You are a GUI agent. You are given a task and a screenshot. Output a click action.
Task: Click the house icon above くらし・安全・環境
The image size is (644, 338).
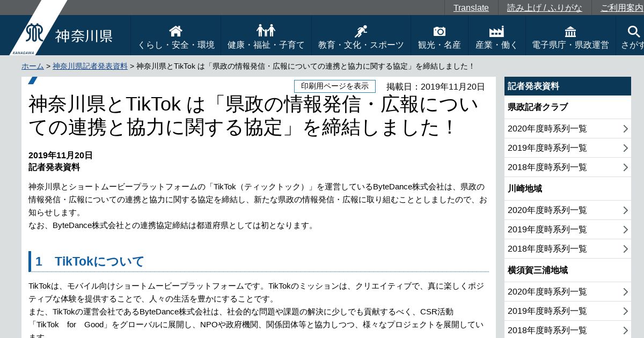[x=175, y=31]
